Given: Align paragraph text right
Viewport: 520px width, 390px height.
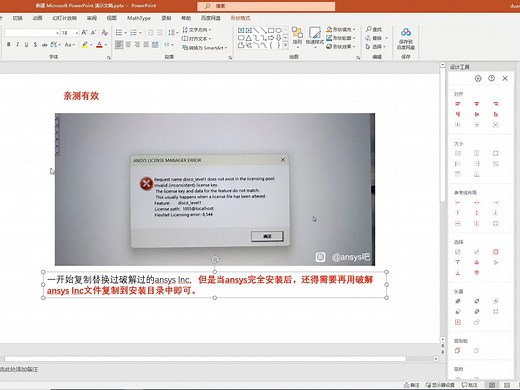Looking at the screenshot, I should coord(137,44).
